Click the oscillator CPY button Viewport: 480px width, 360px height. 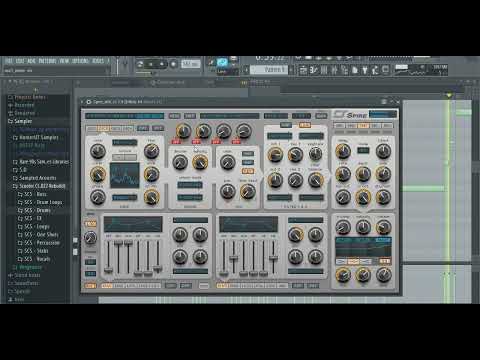click(143, 128)
